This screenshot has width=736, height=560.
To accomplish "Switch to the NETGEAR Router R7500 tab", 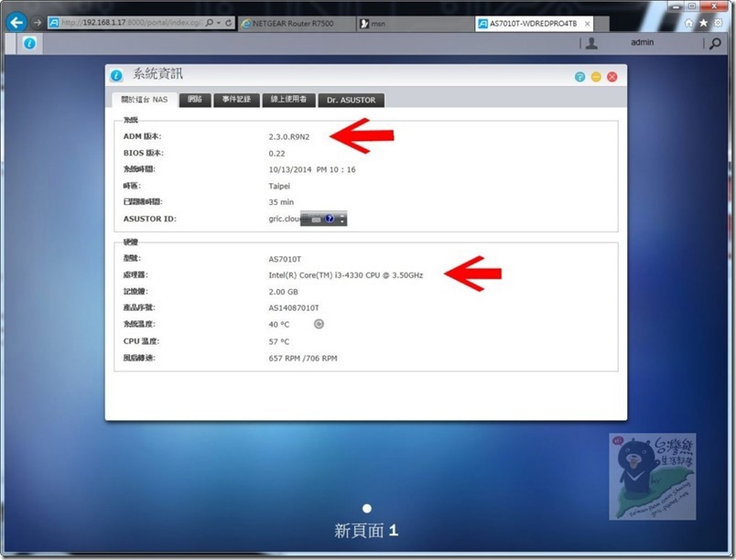I will (x=296, y=24).
